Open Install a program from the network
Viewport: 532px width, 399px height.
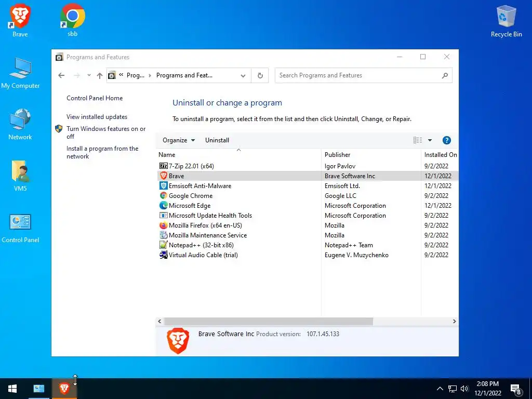(102, 152)
